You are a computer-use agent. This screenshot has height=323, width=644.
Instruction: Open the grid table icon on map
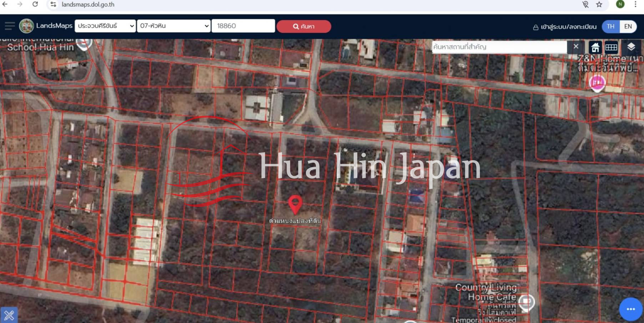(x=611, y=47)
